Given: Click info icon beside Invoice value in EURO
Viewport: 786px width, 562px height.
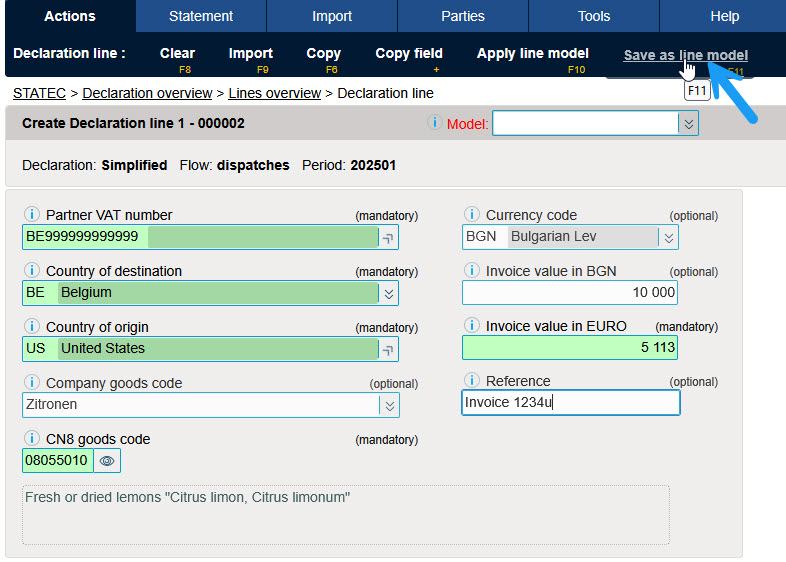Looking at the screenshot, I should 471,326.
